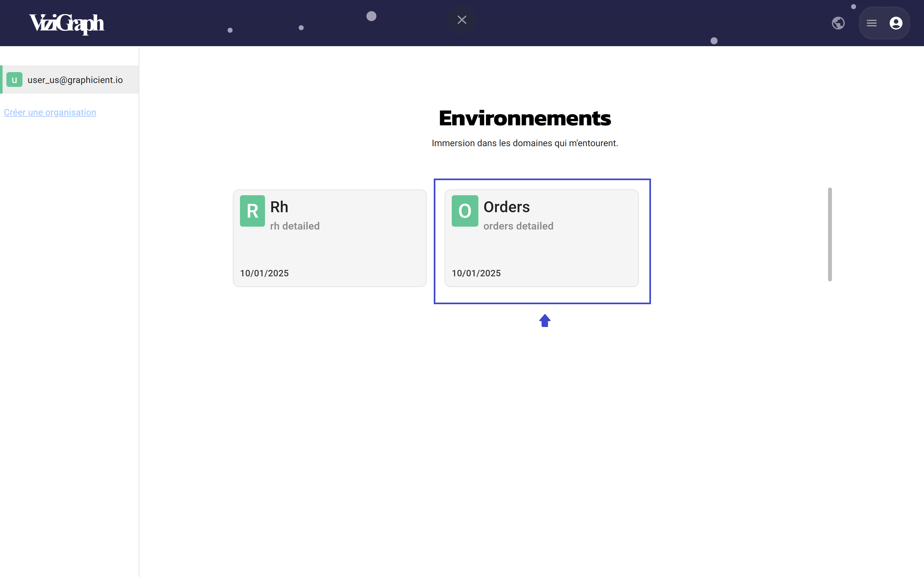
Task: Open the hamburger menu icon
Action: [871, 23]
